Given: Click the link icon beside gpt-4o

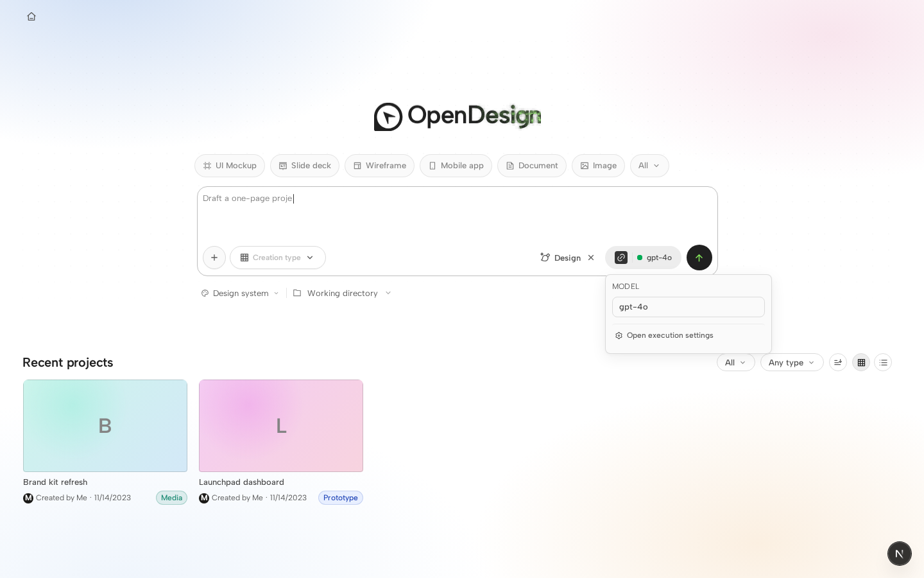Looking at the screenshot, I should (x=621, y=258).
